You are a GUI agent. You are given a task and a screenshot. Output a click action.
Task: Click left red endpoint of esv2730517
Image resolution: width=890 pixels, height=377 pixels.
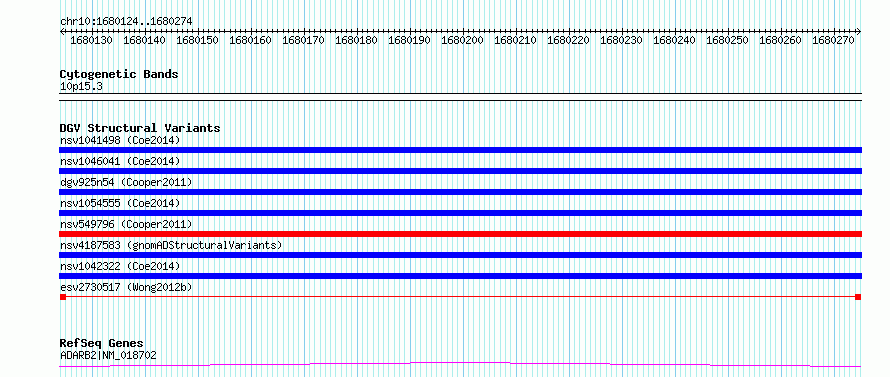tap(63, 297)
